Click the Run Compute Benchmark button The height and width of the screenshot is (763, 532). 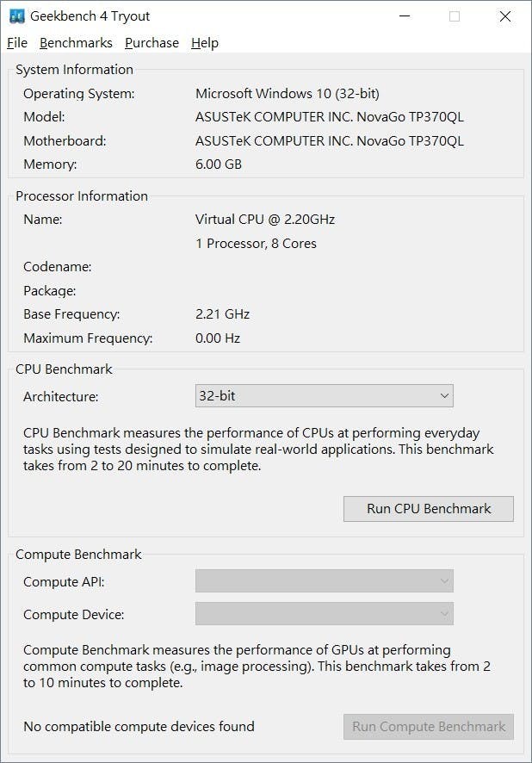(428, 727)
